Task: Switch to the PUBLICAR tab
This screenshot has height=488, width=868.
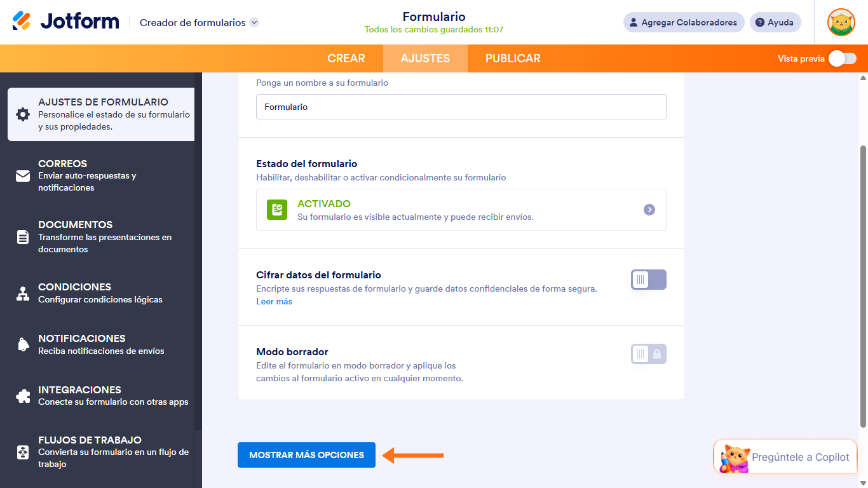Action: pos(512,58)
